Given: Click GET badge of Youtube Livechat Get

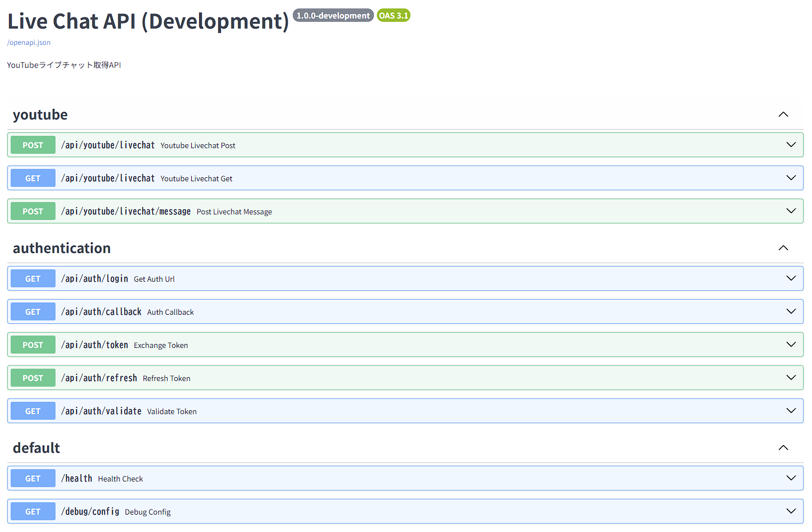Looking at the screenshot, I should pyautogui.click(x=33, y=178).
